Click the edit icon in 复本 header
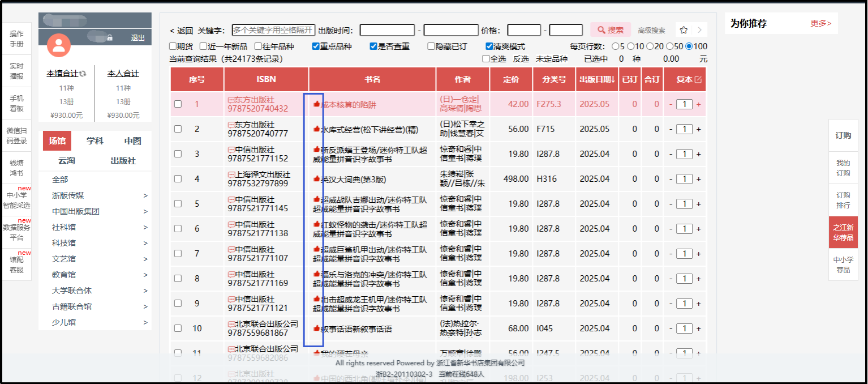 (x=698, y=80)
